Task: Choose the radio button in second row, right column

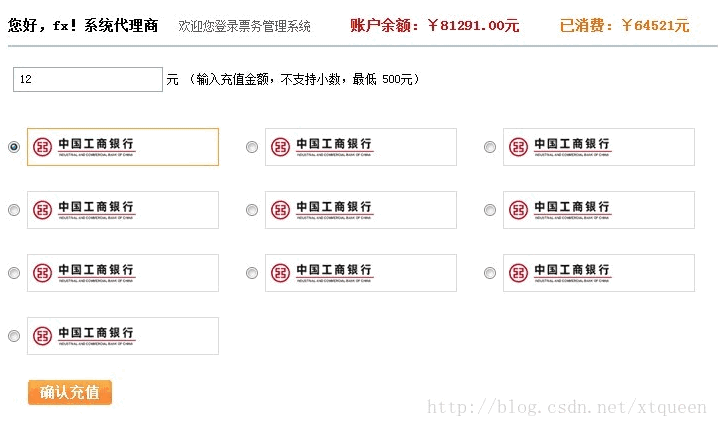Action: pos(490,210)
